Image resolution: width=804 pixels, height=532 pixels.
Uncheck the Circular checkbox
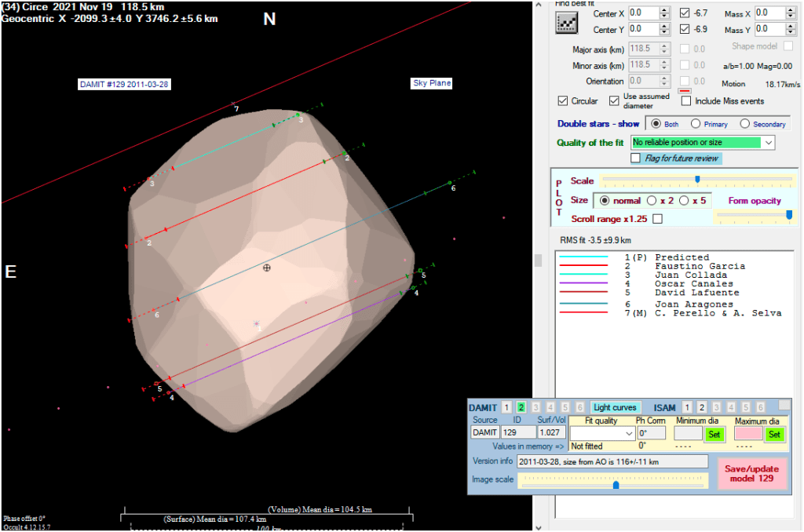pos(563,100)
